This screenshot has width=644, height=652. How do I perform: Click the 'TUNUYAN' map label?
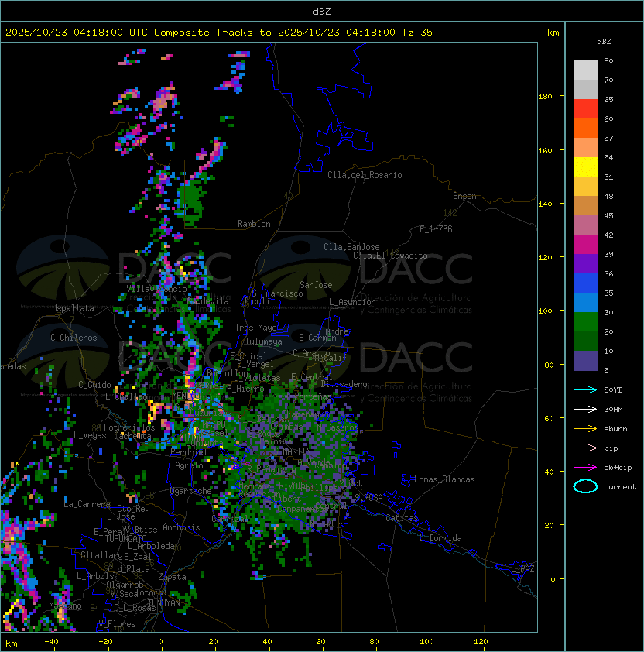click(x=164, y=603)
